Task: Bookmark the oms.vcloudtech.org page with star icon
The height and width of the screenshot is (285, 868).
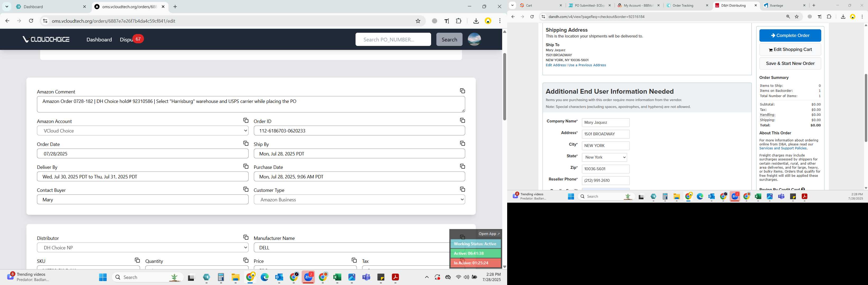Action: pos(418,21)
